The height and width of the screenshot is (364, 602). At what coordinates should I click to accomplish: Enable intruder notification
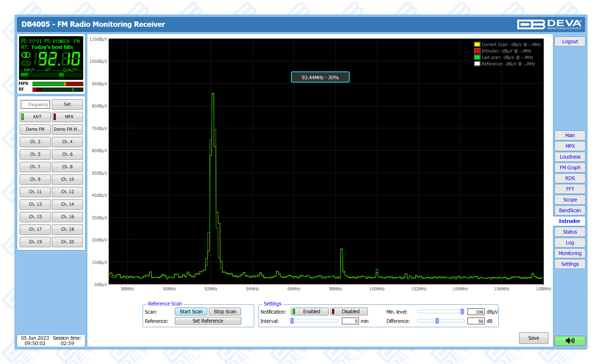(310, 311)
